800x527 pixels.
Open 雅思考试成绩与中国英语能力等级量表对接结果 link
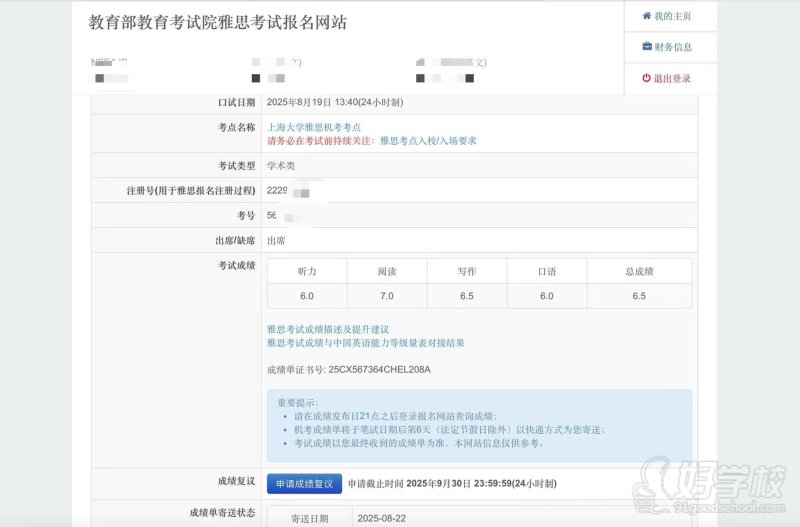coord(366,343)
